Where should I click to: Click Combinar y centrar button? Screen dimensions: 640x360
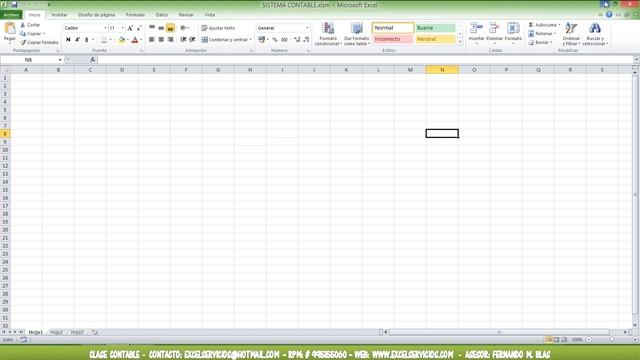click(x=226, y=40)
